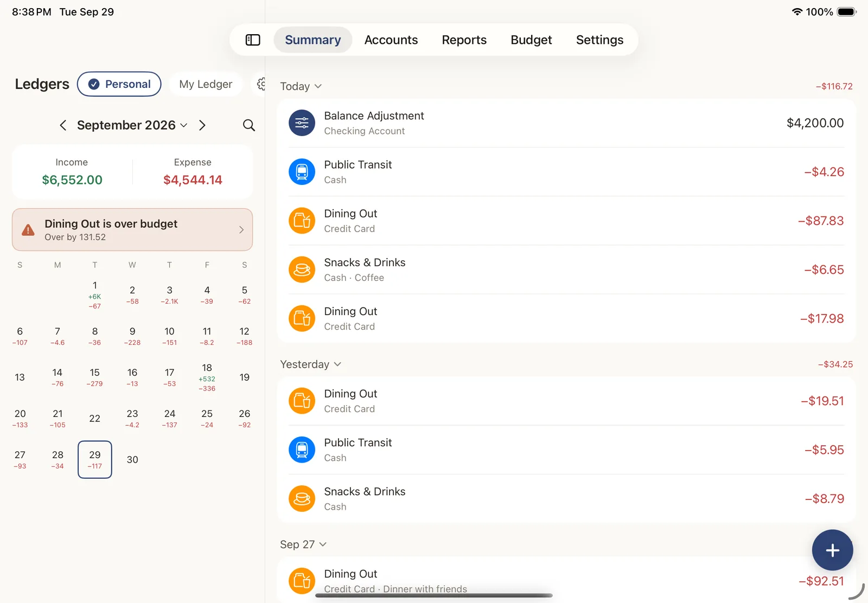Select September 30 on the calendar
The image size is (868, 603).
pyautogui.click(x=132, y=459)
